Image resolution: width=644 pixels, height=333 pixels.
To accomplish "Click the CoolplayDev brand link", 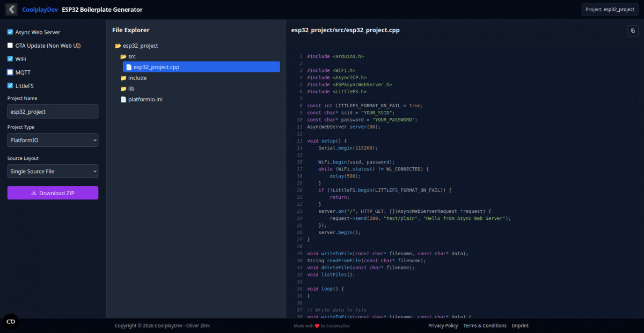I will (x=40, y=10).
